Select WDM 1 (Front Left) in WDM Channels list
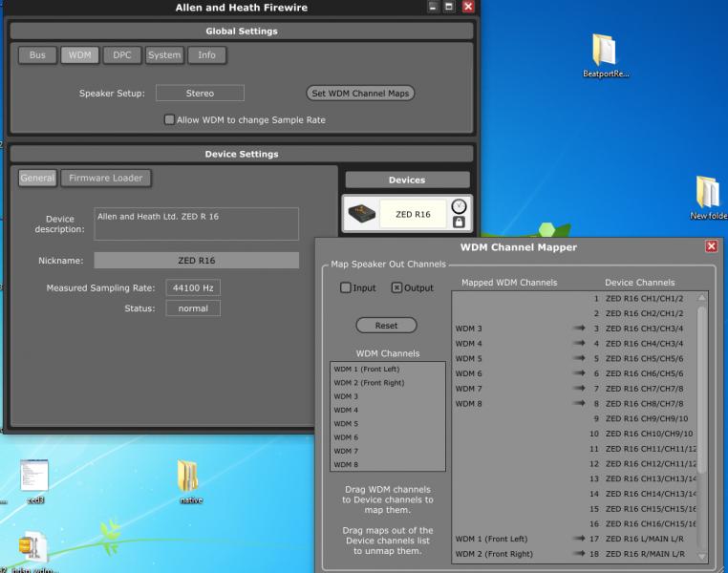Screen dimensions: 728x573 tap(388, 369)
